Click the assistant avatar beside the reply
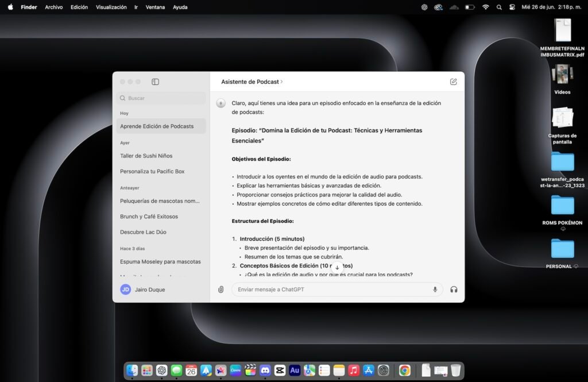Screen dimensions: 588x382 [x=221, y=103]
